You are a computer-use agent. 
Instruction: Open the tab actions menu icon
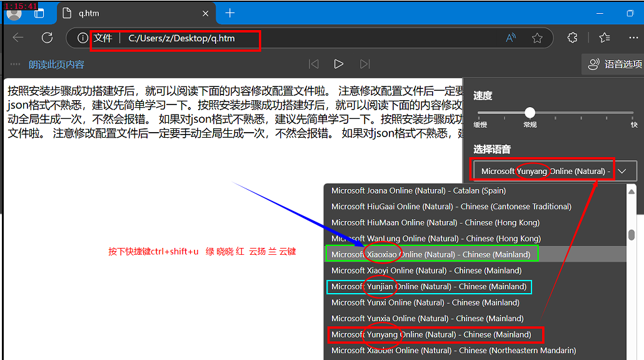39,14
